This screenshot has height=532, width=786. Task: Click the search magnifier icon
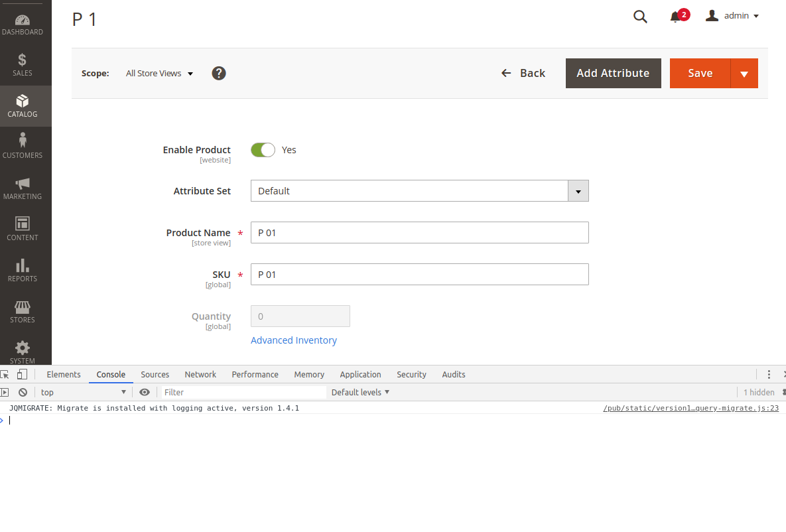640,17
